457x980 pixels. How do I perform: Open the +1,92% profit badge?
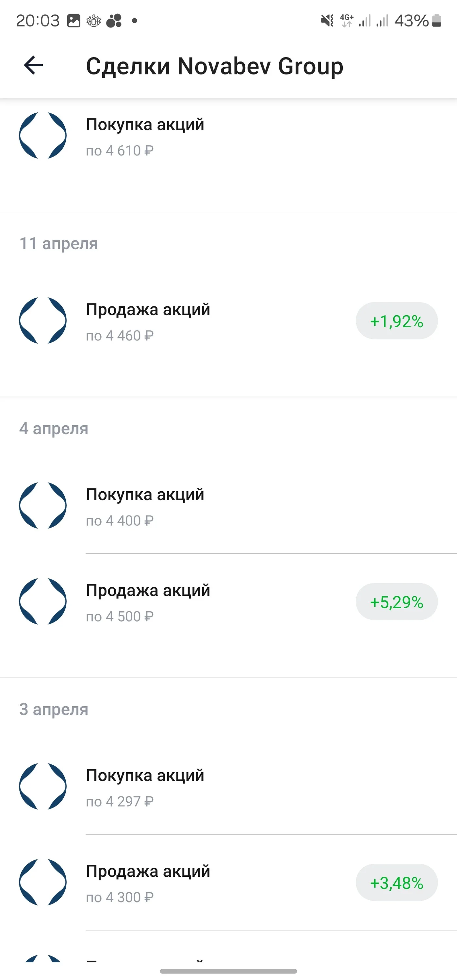pyautogui.click(x=397, y=321)
